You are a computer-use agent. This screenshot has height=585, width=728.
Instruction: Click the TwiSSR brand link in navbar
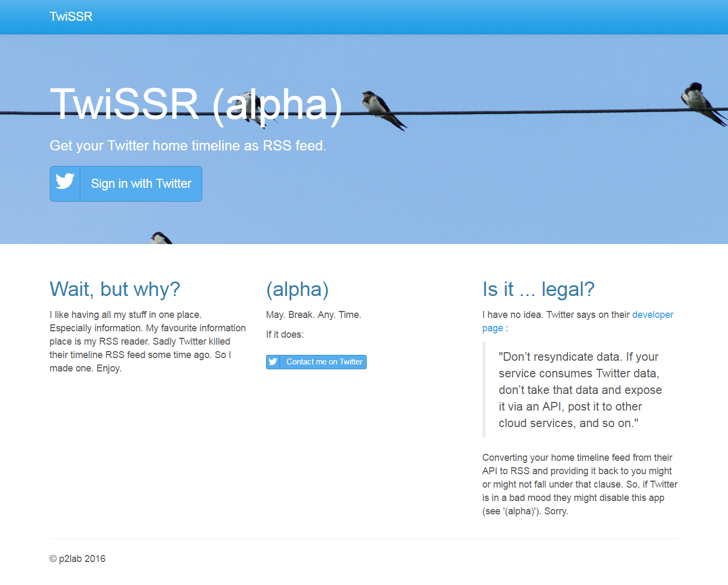coord(71,17)
